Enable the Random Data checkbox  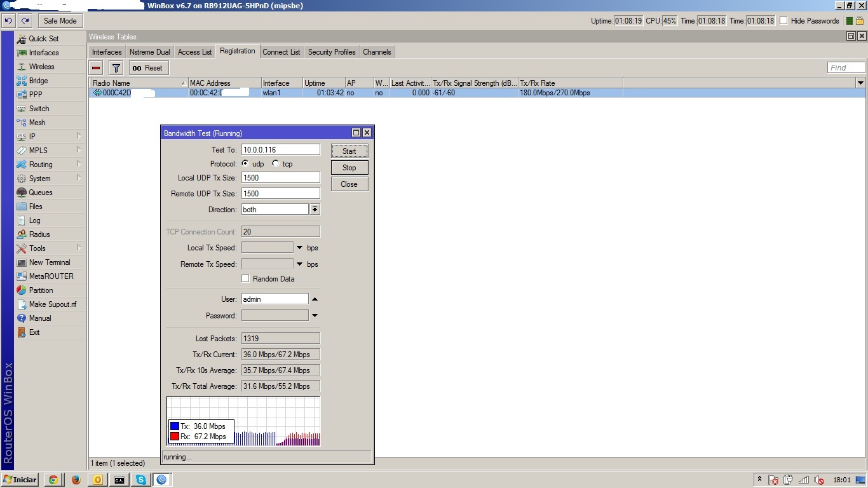(245, 279)
